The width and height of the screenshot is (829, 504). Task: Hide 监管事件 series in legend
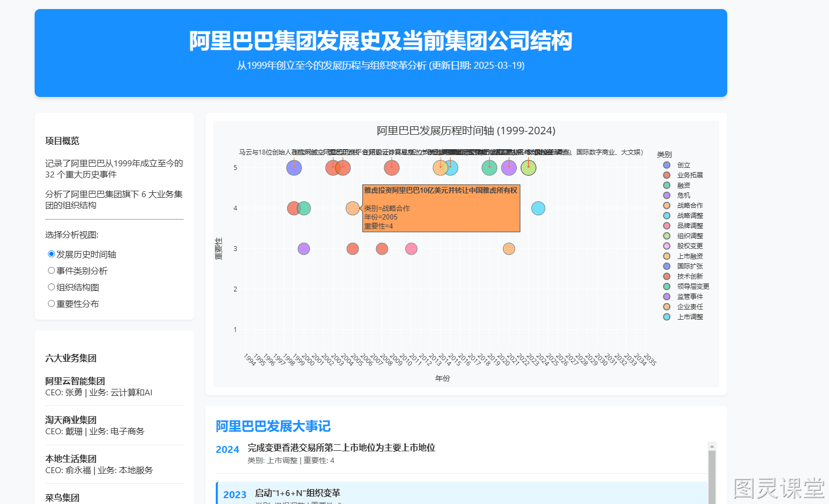click(x=689, y=297)
